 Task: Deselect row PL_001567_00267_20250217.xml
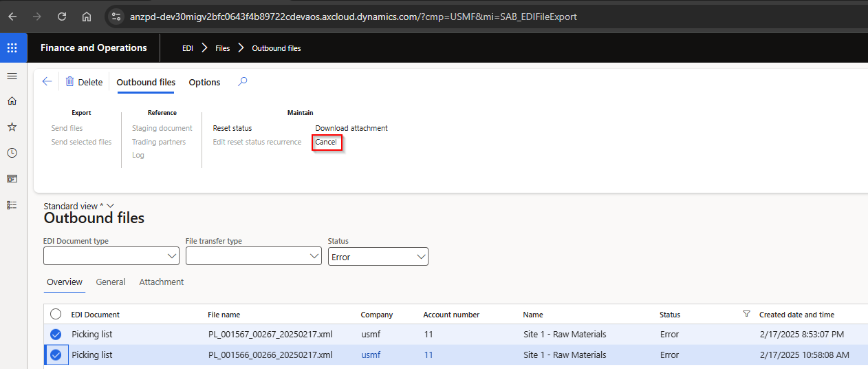click(56, 335)
